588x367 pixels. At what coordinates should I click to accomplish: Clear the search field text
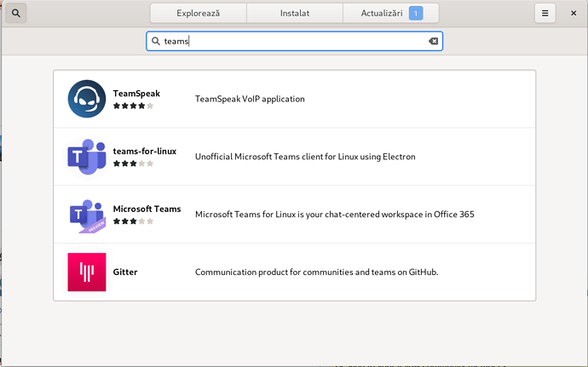(433, 41)
